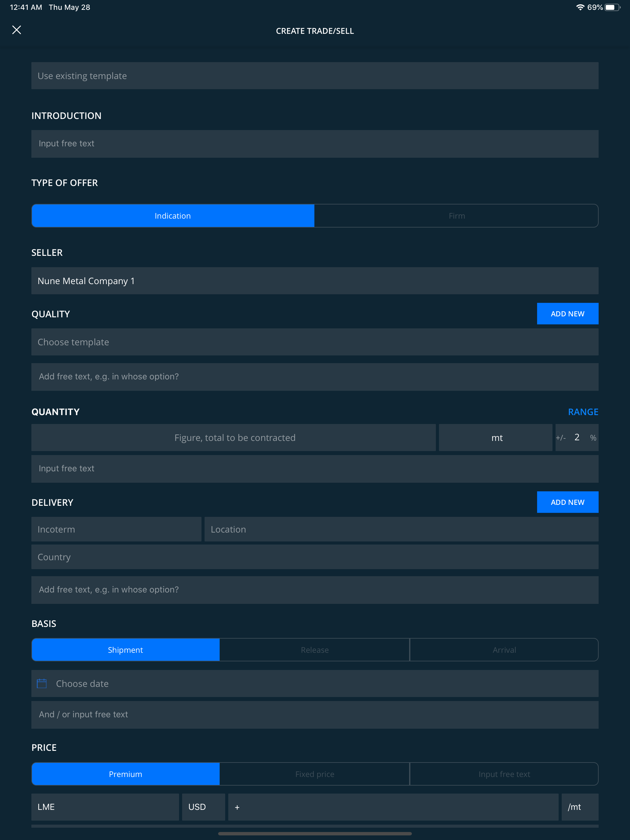
Task: Open the /mt price unit dropdown
Action: (580, 807)
